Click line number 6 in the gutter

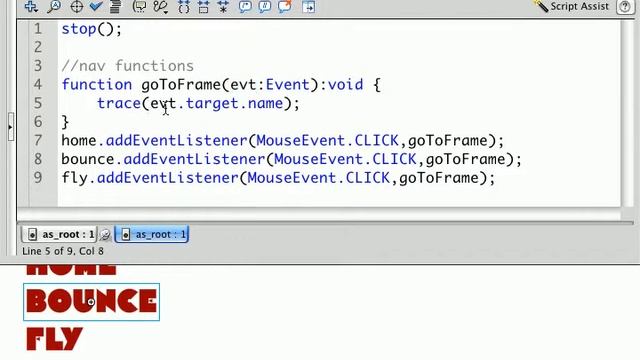(x=38, y=122)
